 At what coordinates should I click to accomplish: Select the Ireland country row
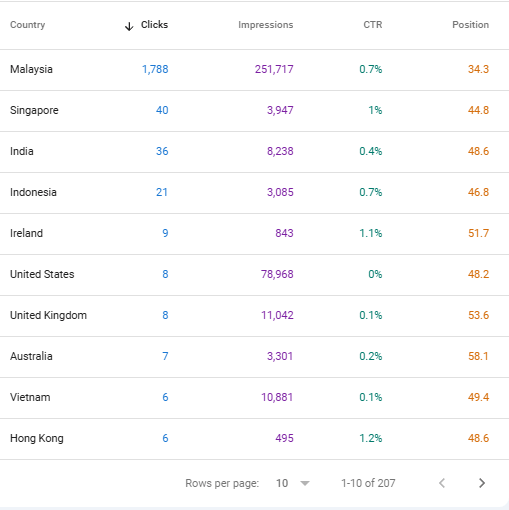click(x=254, y=234)
